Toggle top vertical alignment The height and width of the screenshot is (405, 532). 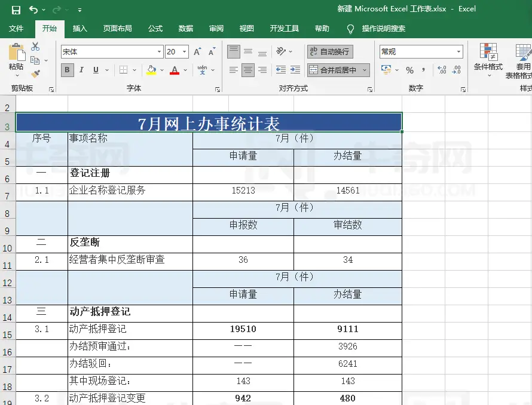(234, 51)
